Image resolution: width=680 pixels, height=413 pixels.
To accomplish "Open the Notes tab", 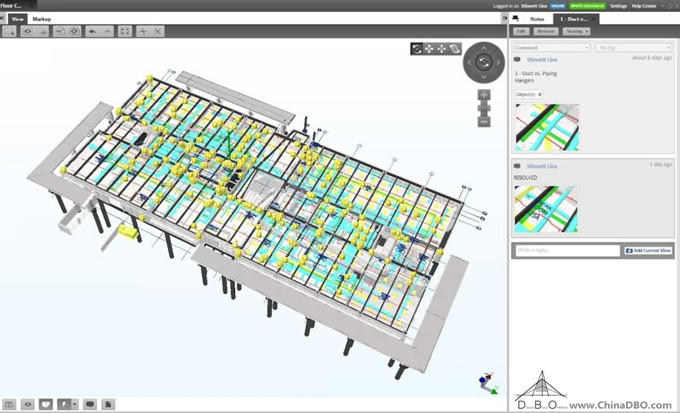I will click(537, 19).
